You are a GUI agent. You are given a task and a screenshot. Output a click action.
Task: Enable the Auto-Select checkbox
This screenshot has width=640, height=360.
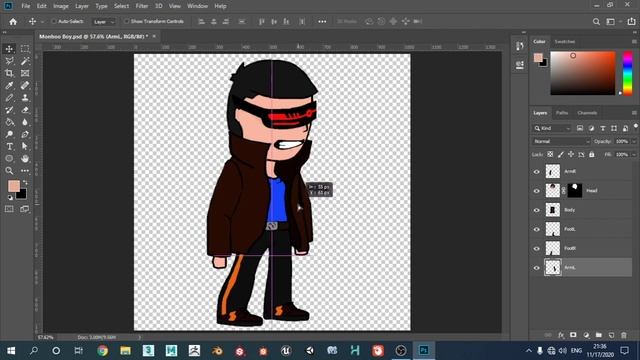[54, 21]
